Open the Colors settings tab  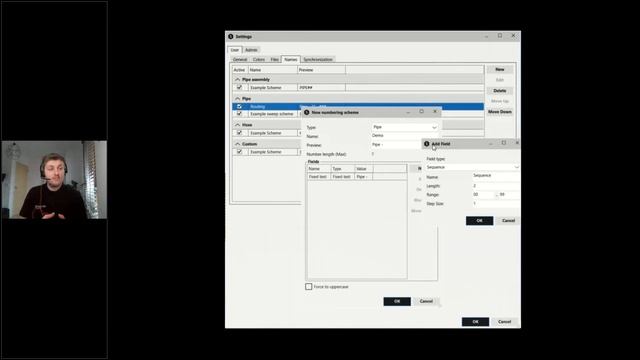259,60
